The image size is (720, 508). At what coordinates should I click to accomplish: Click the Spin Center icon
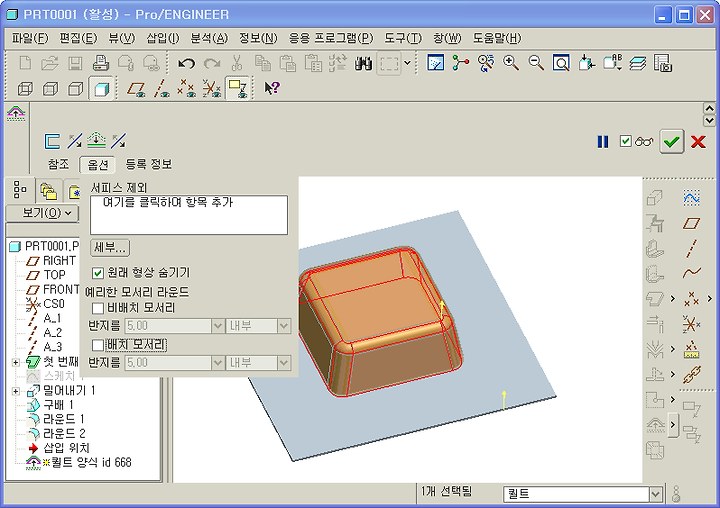(x=461, y=63)
